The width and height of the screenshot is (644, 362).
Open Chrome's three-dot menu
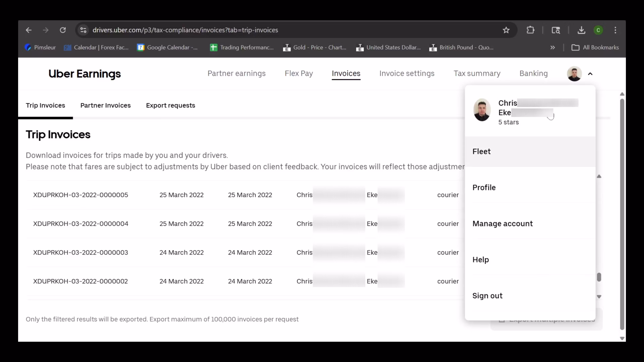(x=615, y=30)
